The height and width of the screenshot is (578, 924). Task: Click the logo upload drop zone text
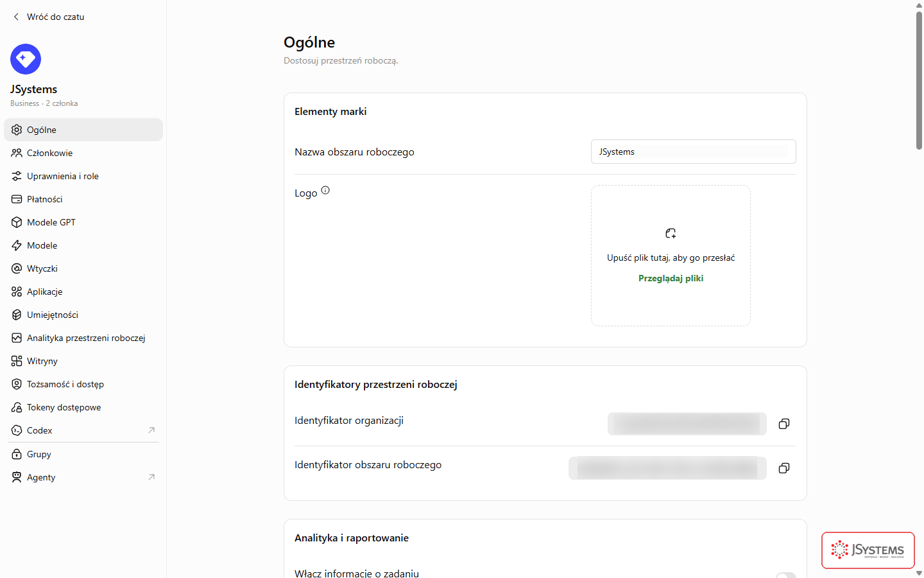(x=671, y=258)
